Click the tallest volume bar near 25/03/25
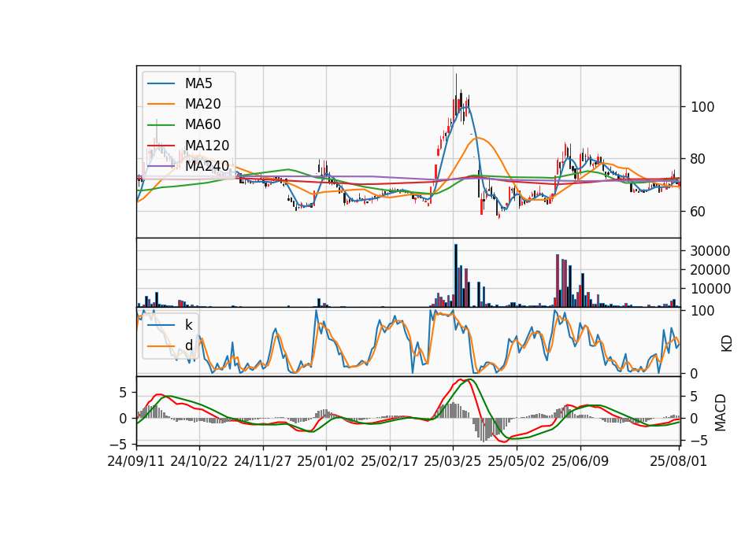756x543 pixels. (456, 275)
